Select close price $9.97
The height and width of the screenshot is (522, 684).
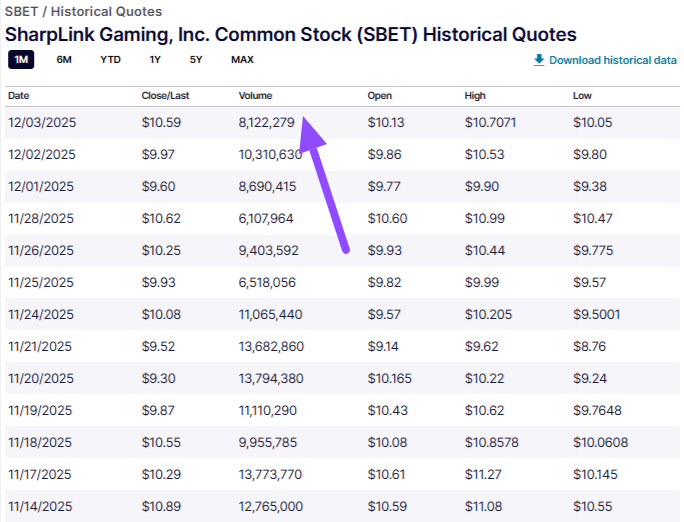pyautogui.click(x=158, y=154)
